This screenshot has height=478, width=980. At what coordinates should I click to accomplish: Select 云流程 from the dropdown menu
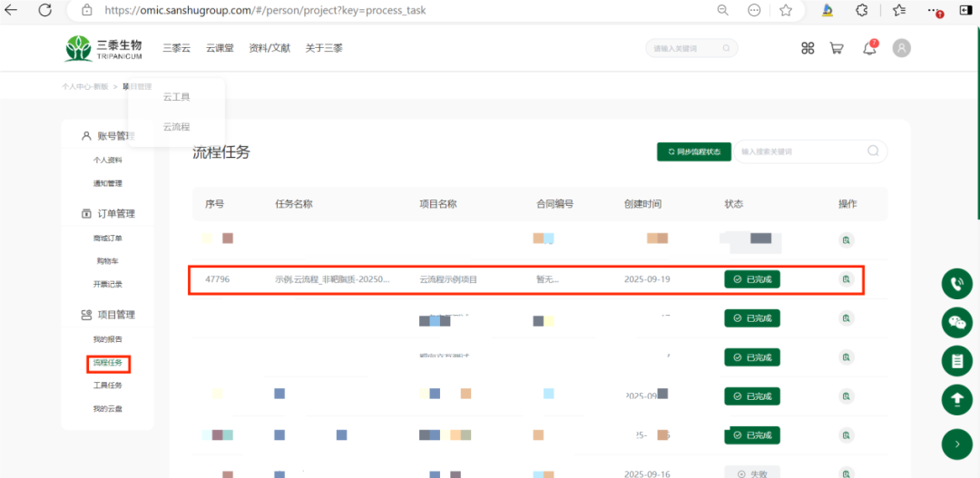(x=176, y=127)
